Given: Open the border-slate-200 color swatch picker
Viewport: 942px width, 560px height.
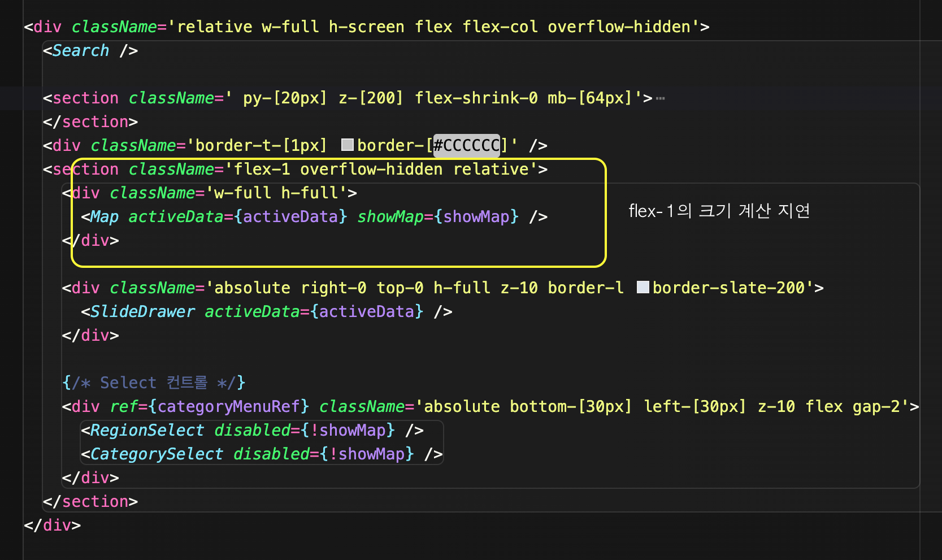Looking at the screenshot, I should pyautogui.click(x=643, y=288).
